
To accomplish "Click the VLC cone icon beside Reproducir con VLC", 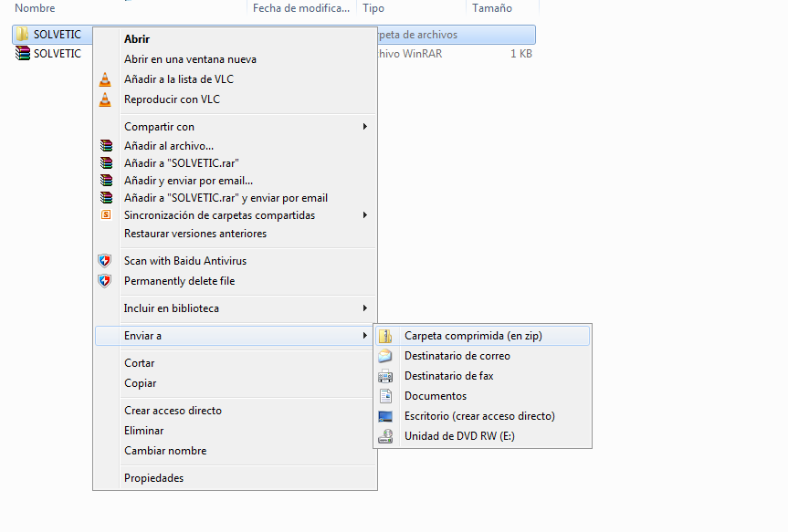I will pyautogui.click(x=105, y=99).
